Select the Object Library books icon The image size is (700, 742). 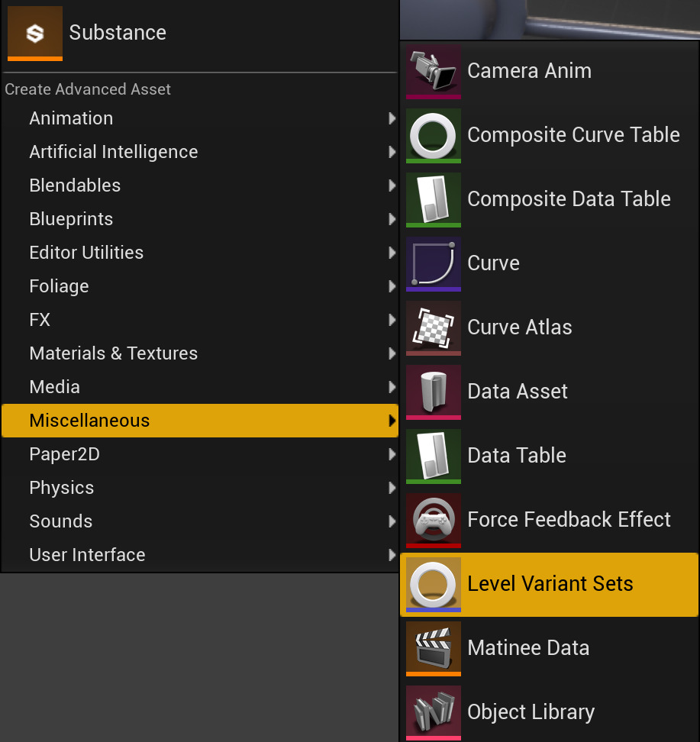pyautogui.click(x=433, y=712)
